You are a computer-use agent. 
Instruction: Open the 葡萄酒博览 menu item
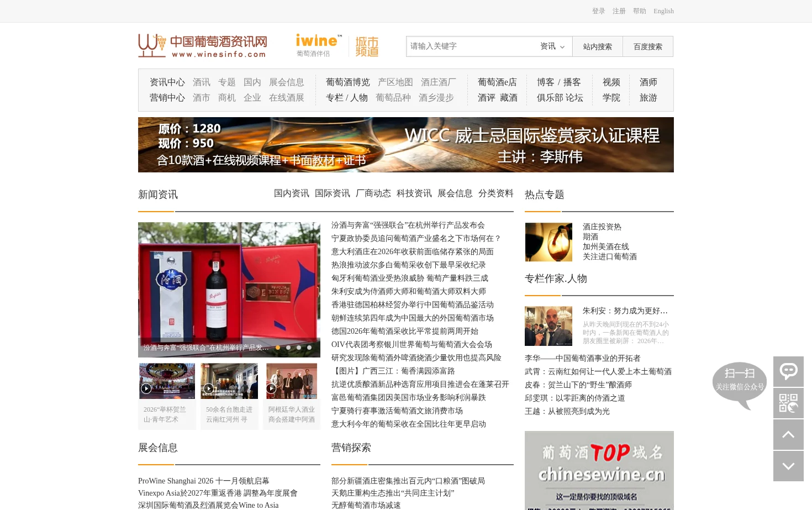pyautogui.click(x=348, y=82)
